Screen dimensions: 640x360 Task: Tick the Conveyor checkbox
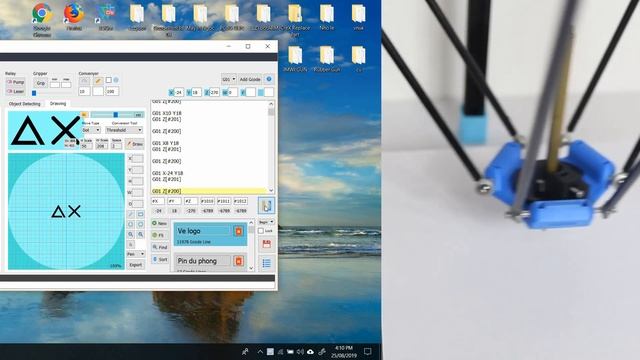pos(109,80)
